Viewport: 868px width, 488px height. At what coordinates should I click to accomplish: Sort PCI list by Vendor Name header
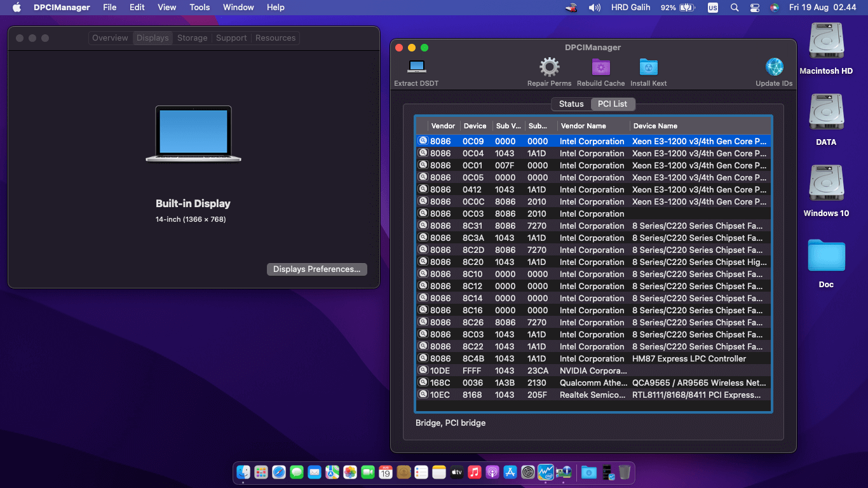593,126
